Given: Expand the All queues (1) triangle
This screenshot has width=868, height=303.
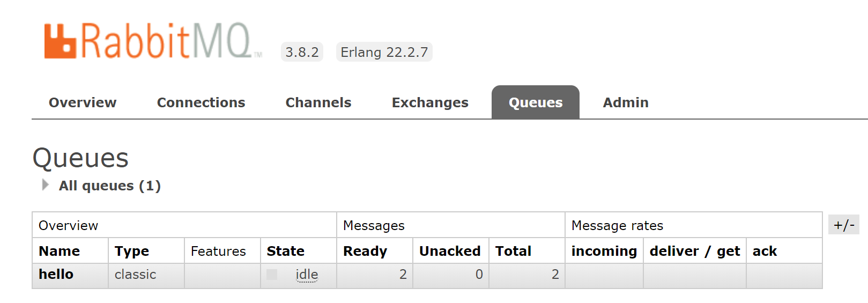Looking at the screenshot, I should (46, 185).
